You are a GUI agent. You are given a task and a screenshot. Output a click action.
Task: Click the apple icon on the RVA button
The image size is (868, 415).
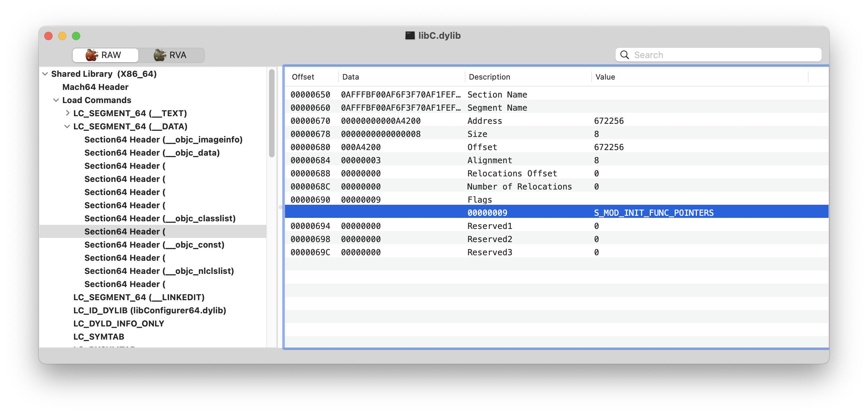(x=159, y=55)
